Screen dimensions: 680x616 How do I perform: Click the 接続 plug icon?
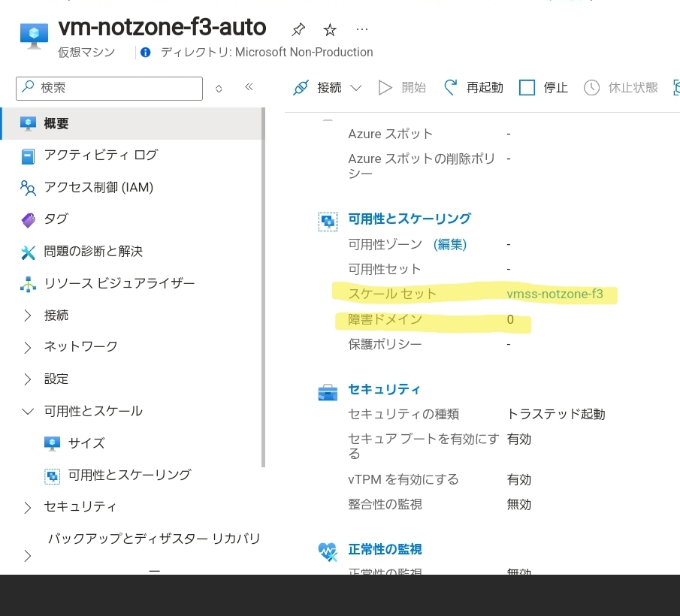tap(301, 88)
